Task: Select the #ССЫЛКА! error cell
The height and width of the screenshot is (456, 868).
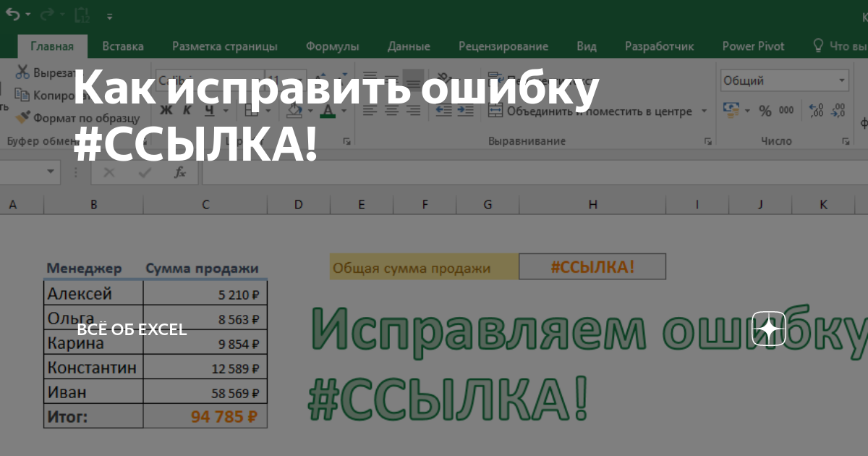Action: coord(592,266)
